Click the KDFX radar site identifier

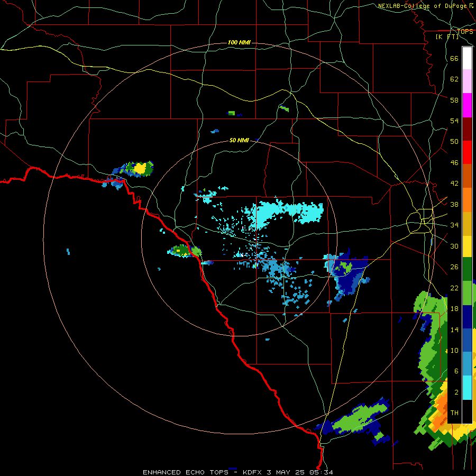253,472
